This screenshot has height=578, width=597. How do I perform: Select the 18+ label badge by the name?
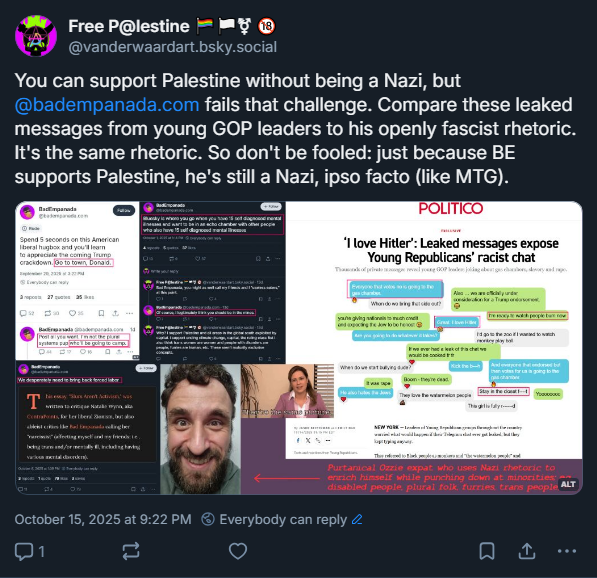[267, 26]
